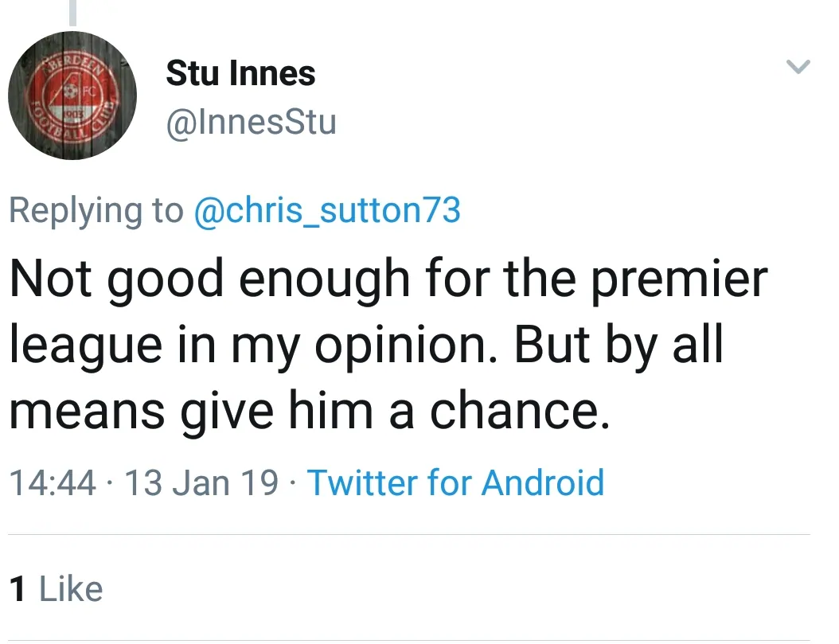Open the @chris_sutton73 mention link

(327, 210)
